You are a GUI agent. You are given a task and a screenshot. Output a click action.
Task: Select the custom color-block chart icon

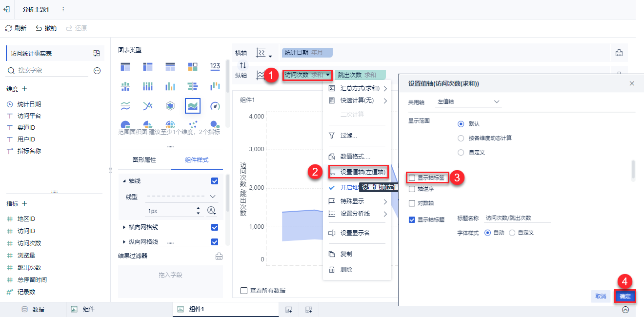pyautogui.click(x=193, y=66)
